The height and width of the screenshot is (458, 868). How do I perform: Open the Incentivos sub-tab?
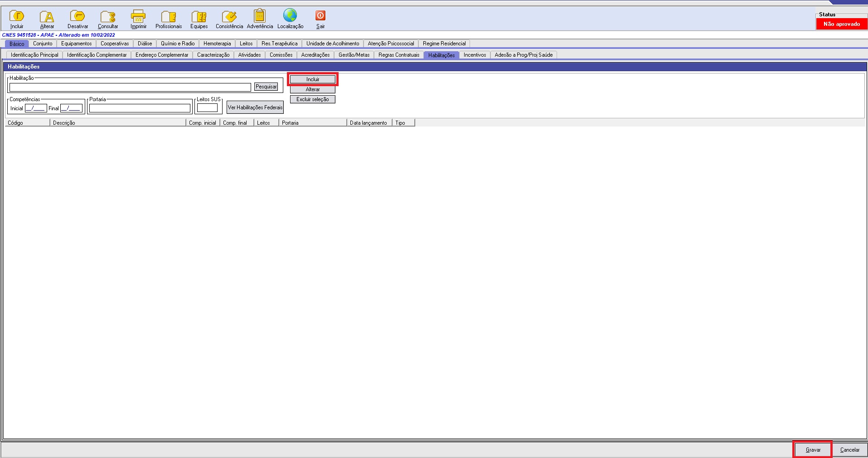click(475, 55)
